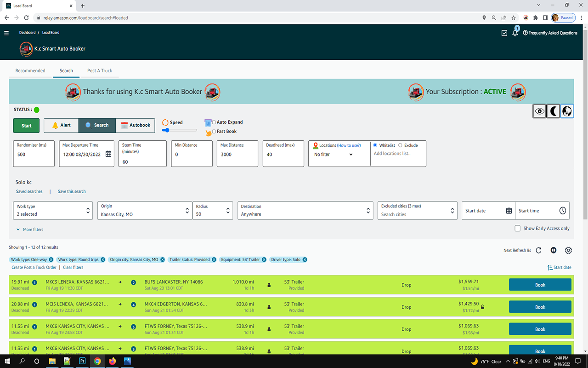Open File Explorer from the taskbar
588x368 pixels.
coord(52,361)
